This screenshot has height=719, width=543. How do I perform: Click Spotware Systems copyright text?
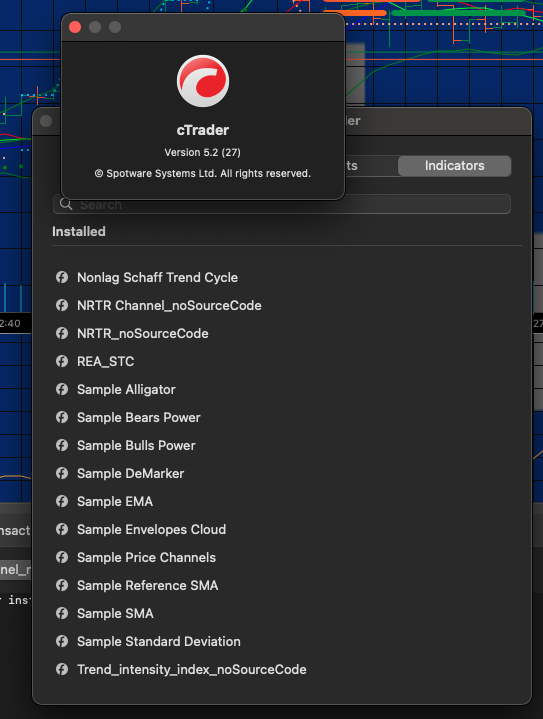point(203,173)
